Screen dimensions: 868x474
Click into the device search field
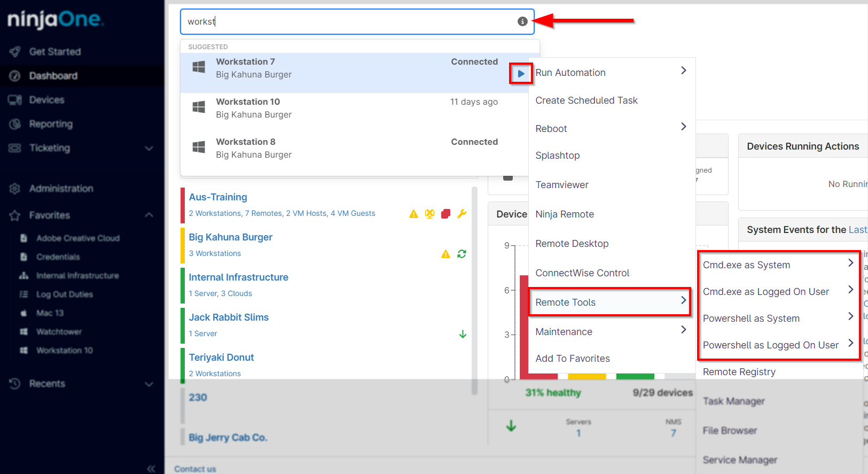click(x=347, y=21)
